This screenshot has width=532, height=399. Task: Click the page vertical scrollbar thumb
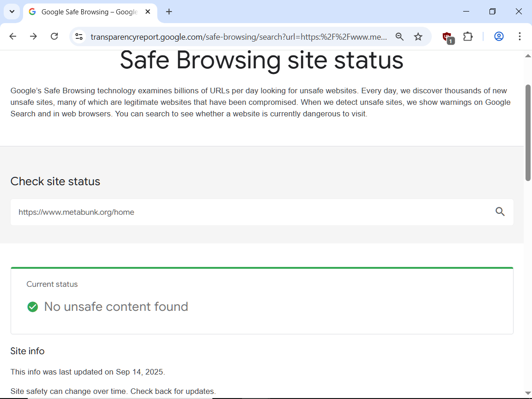(528, 132)
